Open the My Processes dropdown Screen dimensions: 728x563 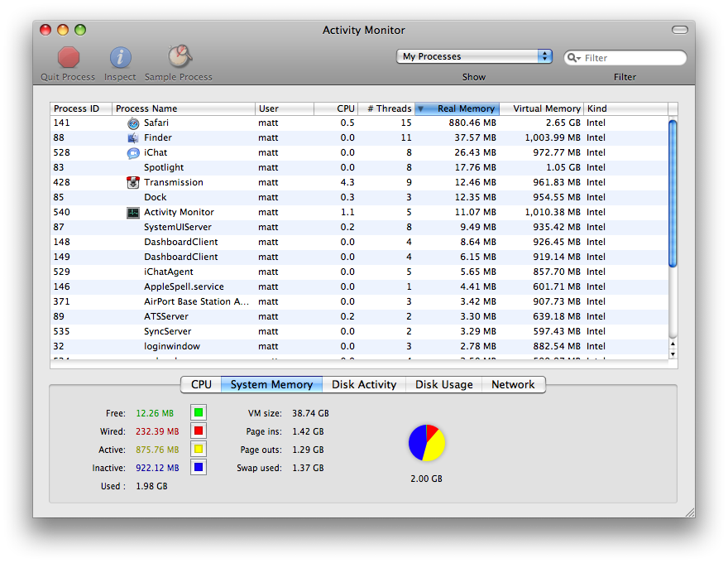pos(474,56)
